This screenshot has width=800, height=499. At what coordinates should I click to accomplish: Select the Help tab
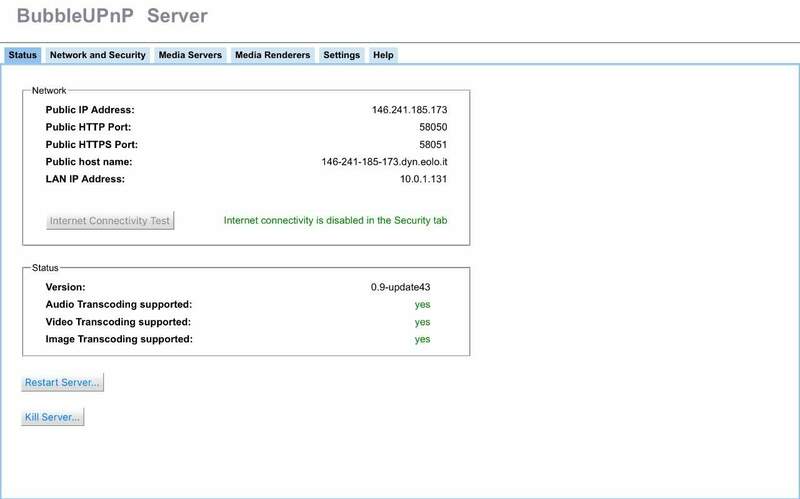(x=383, y=55)
